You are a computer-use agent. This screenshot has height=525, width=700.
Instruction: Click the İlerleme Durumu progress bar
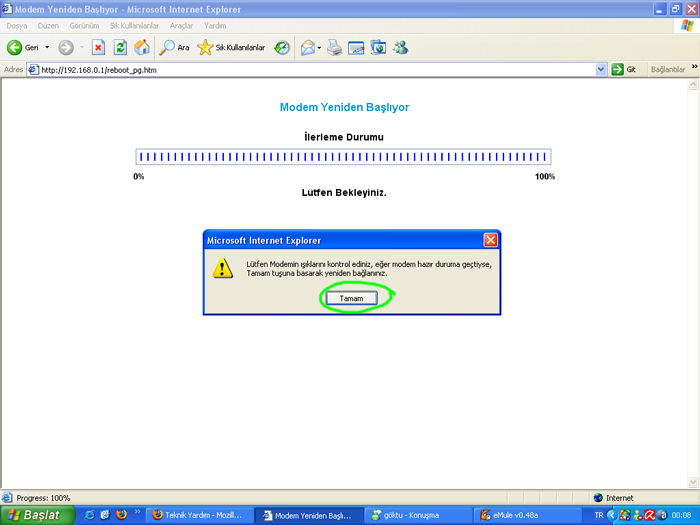343,157
